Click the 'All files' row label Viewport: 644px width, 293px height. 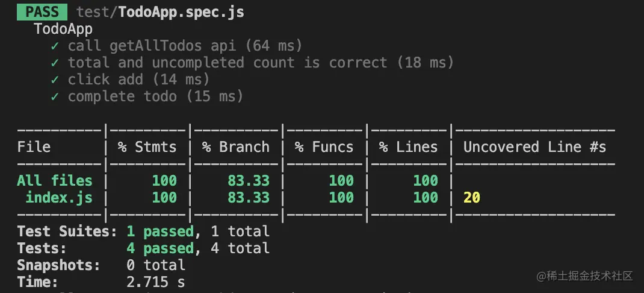click(x=55, y=181)
